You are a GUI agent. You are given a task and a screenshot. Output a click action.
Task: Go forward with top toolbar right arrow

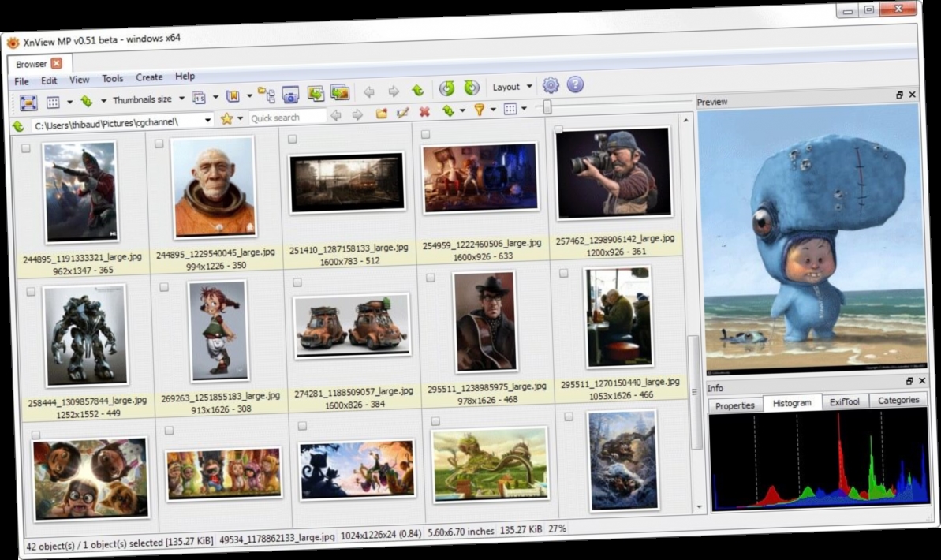click(x=393, y=91)
